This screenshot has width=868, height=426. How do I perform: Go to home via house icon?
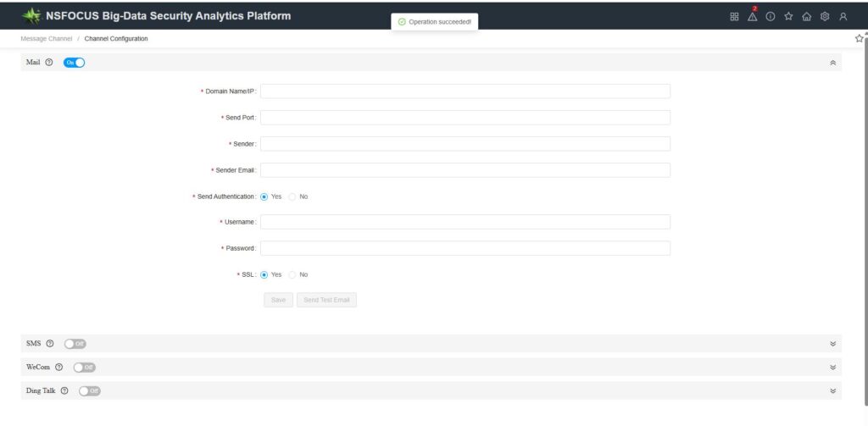coord(806,16)
